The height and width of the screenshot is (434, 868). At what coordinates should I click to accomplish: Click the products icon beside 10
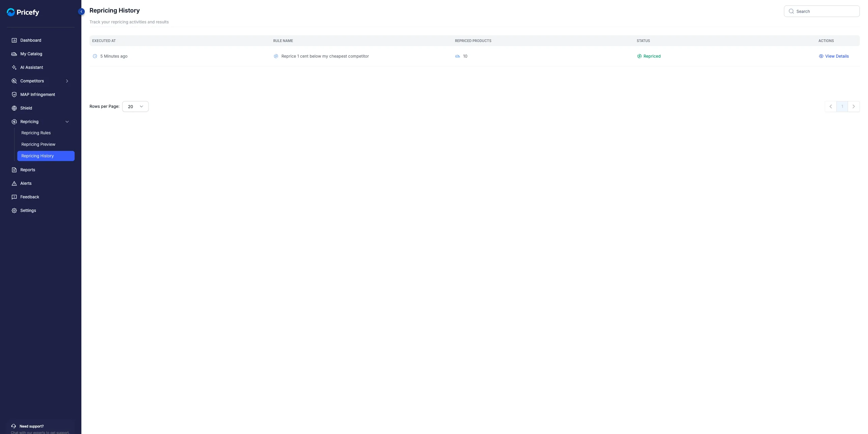pyautogui.click(x=458, y=56)
